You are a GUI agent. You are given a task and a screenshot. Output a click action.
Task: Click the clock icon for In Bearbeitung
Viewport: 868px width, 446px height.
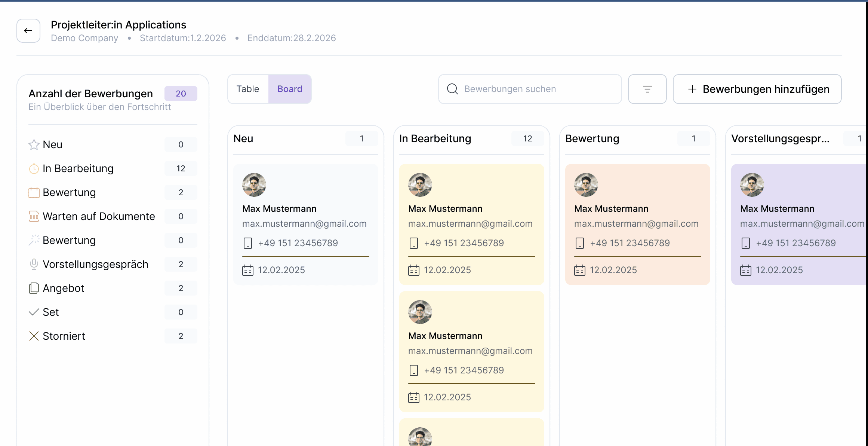pos(34,169)
